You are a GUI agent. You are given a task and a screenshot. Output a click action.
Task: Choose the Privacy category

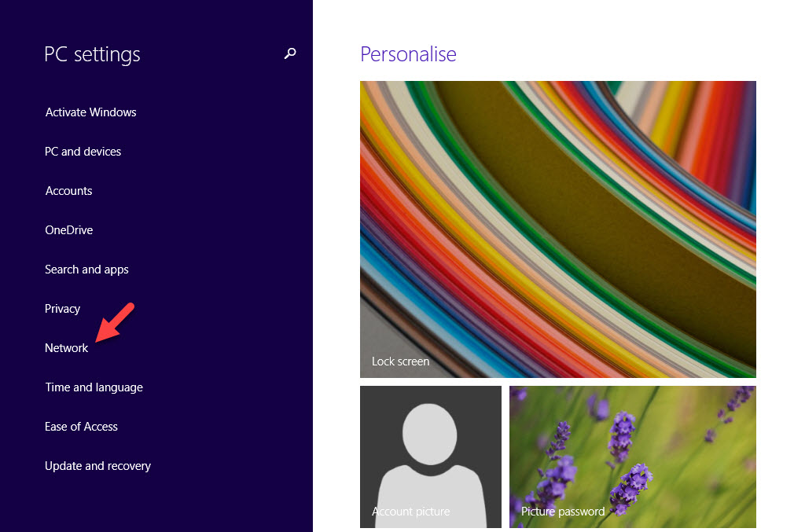tap(62, 309)
